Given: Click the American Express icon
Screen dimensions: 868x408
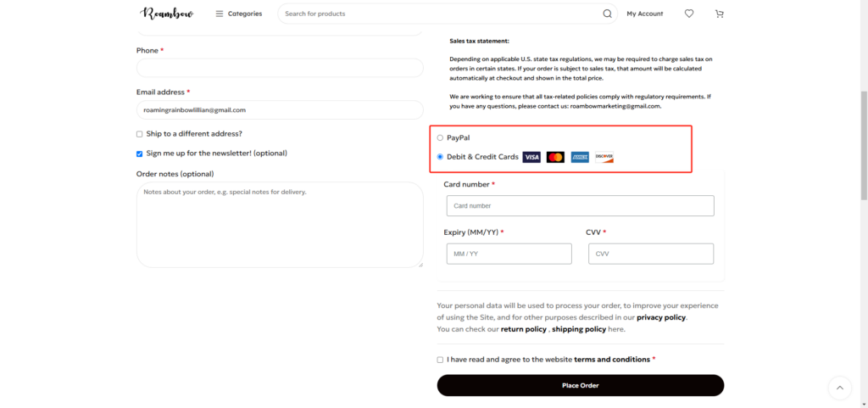Looking at the screenshot, I should pos(580,157).
